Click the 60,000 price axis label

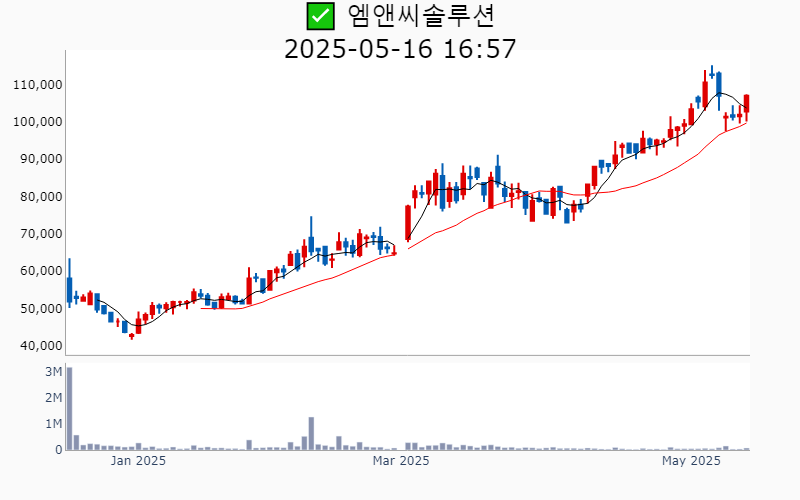click(41, 271)
